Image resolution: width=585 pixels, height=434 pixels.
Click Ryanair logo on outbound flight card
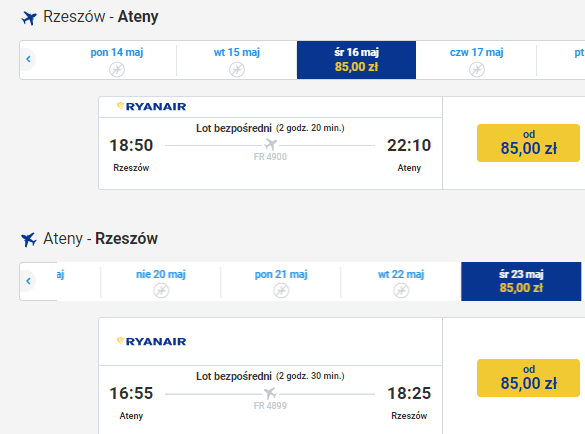(151, 106)
